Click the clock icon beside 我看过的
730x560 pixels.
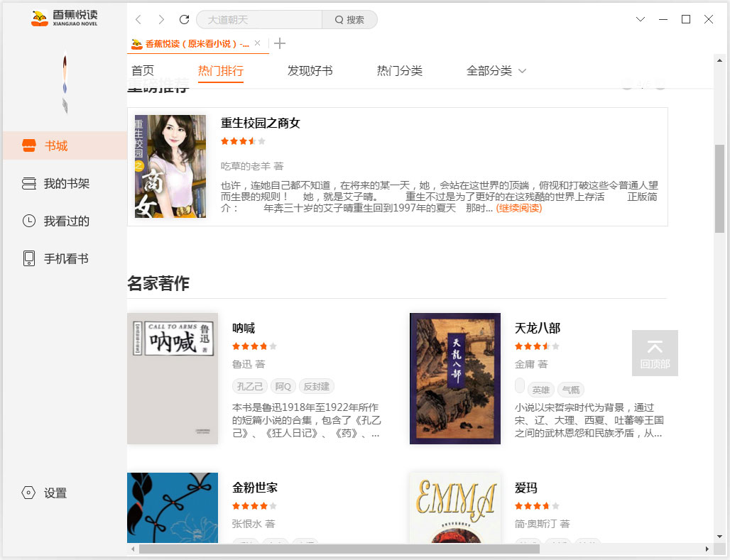29,221
